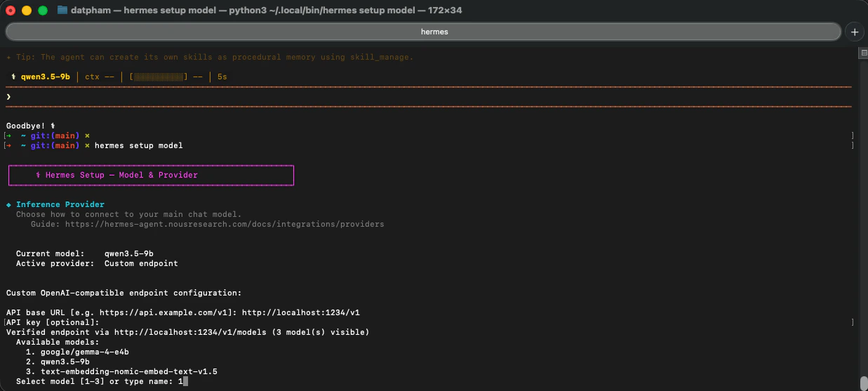Click the 'Inference Provider' heading

60,204
